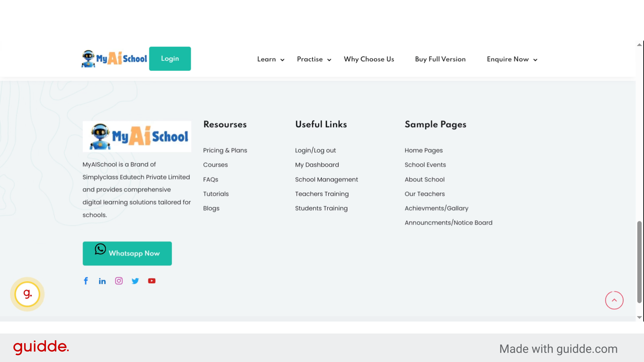This screenshot has height=362, width=644.
Task: Open Announcments/Notice Board link
Action: point(448,223)
